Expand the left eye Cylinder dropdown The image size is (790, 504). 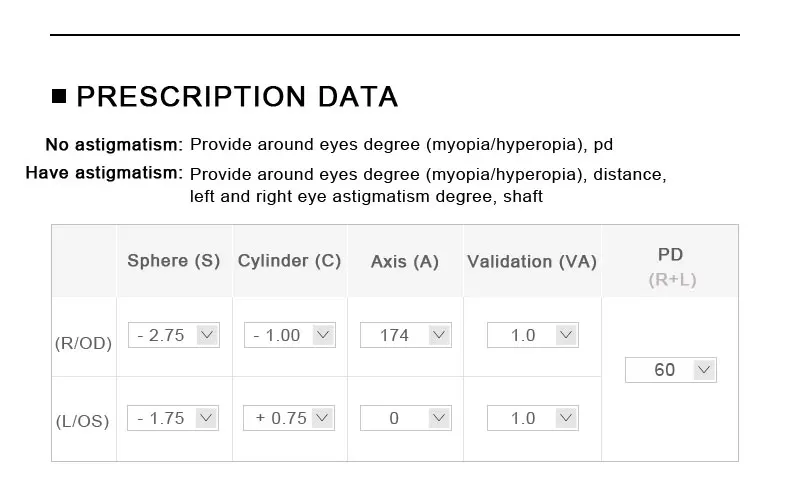point(289,418)
